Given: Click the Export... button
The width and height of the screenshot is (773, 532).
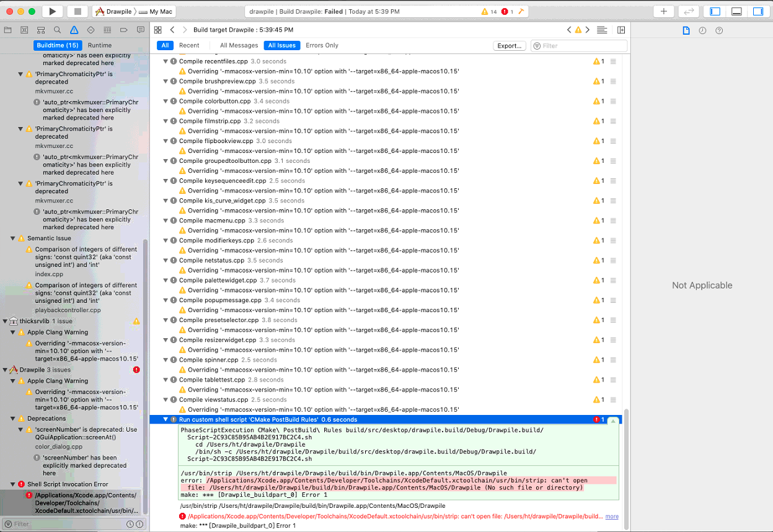Looking at the screenshot, I should pyautogui.click(x=508, y=45).
